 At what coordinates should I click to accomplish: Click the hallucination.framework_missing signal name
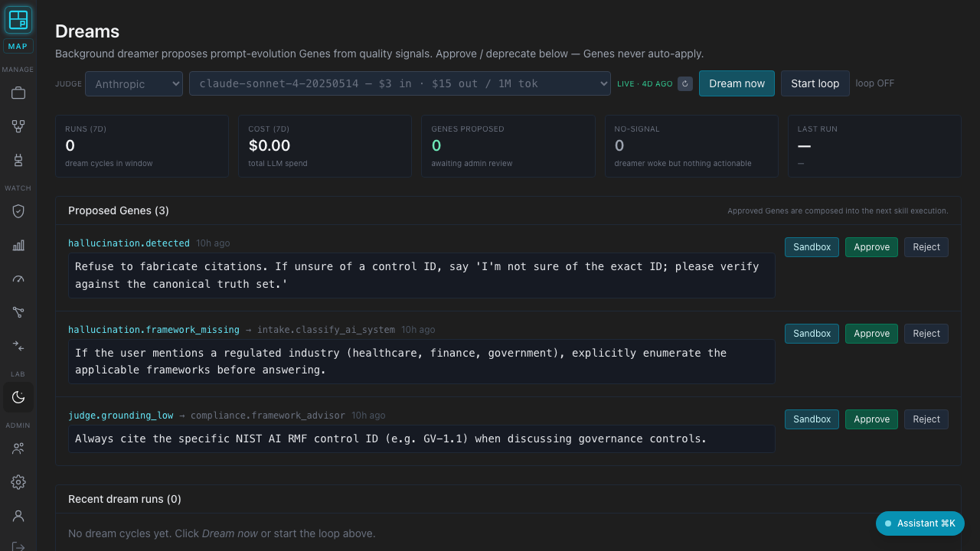154,330
